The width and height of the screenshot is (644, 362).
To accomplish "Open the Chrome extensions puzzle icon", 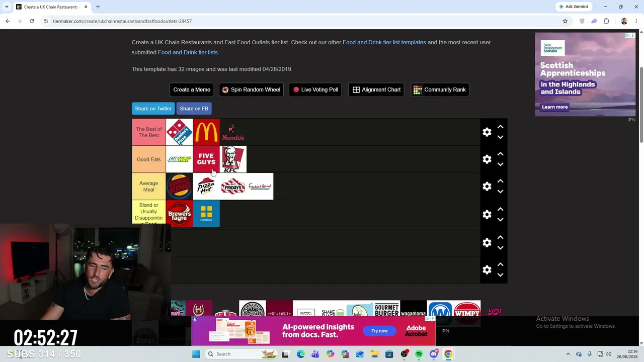I will [x=606, y=21].
